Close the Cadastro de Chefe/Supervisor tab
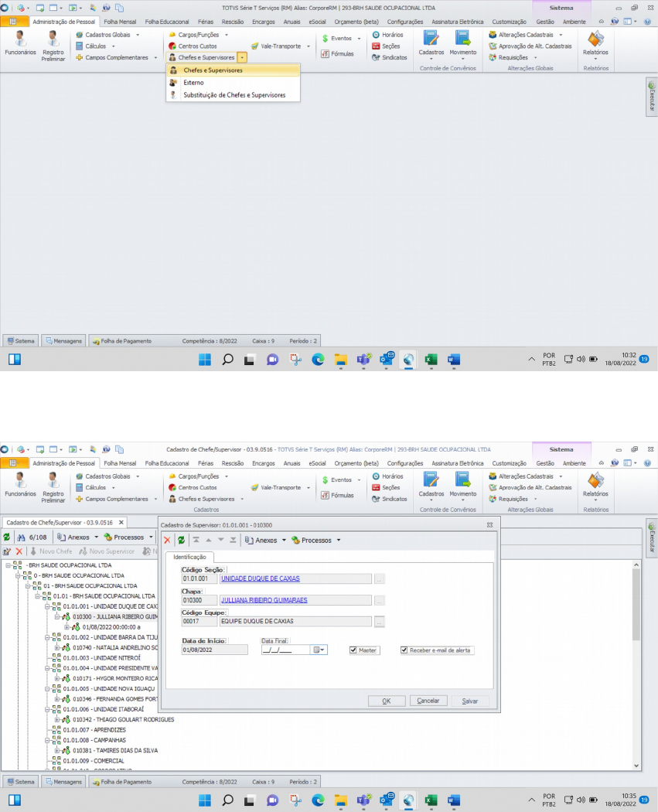The height and width of the screenshot is (812, 658). point(121,522)
